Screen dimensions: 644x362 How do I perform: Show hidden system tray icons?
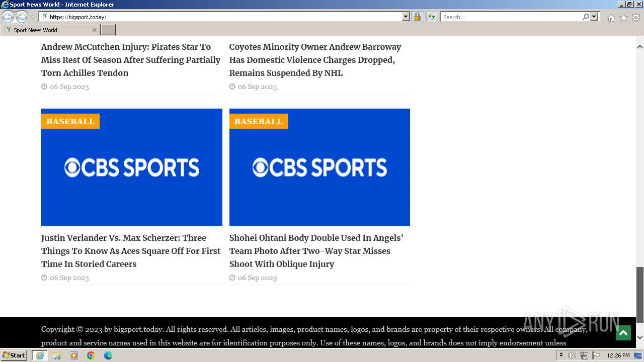tap(561, 355)
